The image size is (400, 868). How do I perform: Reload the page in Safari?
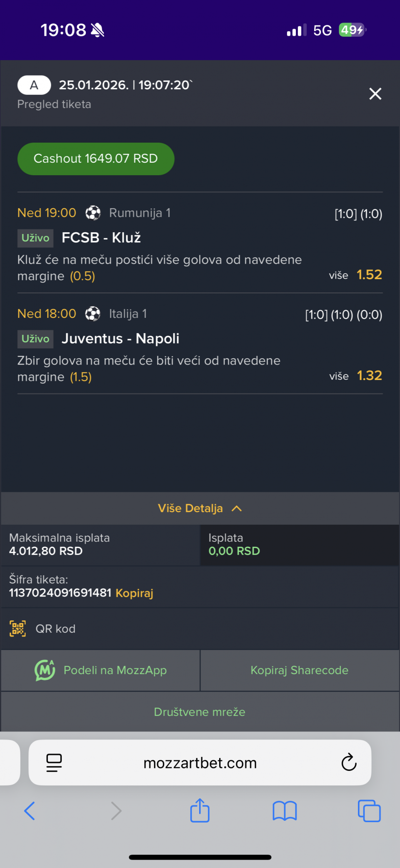(349, 763)
